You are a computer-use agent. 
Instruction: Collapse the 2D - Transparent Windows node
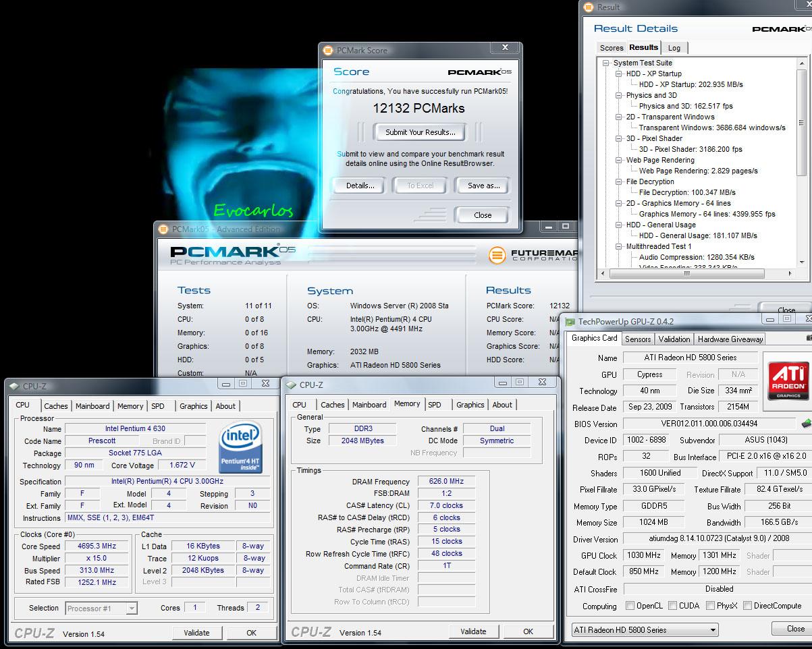[619, 117]
